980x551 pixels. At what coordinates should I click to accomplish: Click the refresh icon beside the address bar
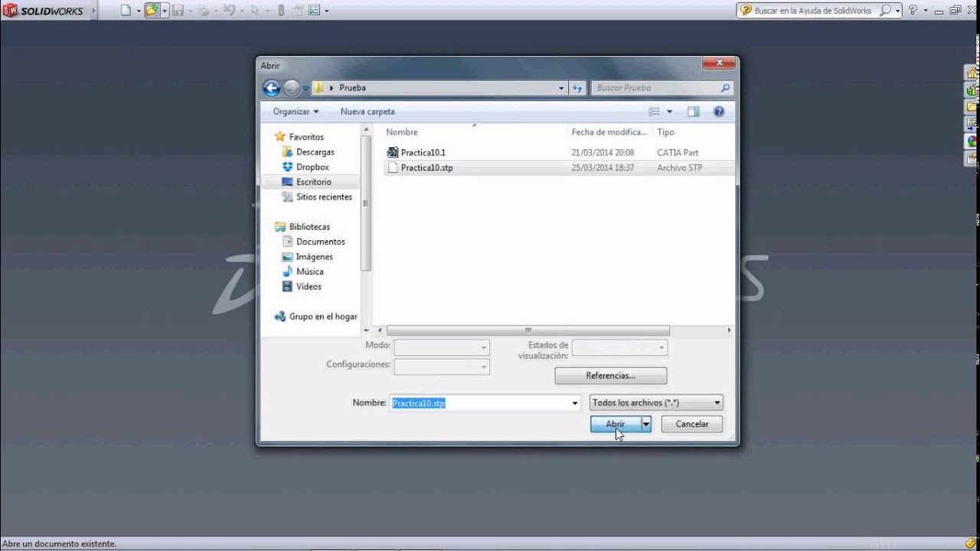coord(578,88)
